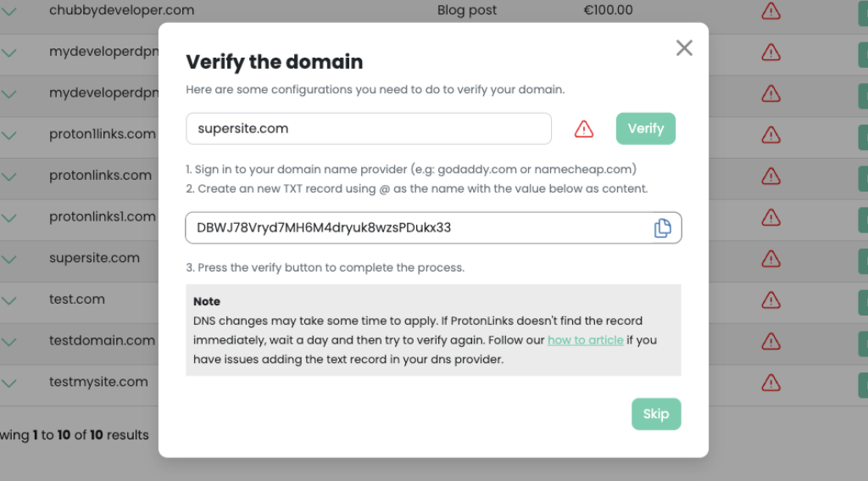868x481 pixels.
Task: Click the warning icon in protonlinks.com row
Action: click(x=771, y=176)
